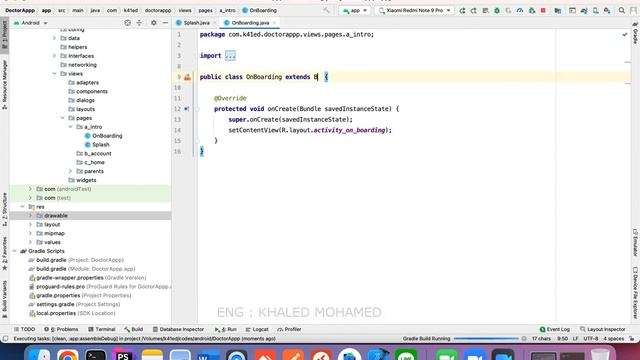Click the Make Project hammer icon

pyautogui.click(x=326, y=11)
